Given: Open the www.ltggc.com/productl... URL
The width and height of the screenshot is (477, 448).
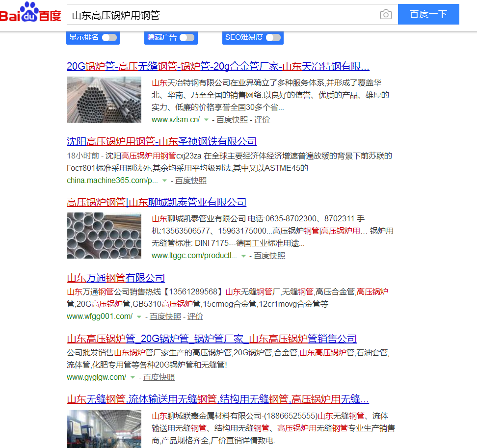Looking at the screenshot, I should pyautogui.click(x=194, y=256).
